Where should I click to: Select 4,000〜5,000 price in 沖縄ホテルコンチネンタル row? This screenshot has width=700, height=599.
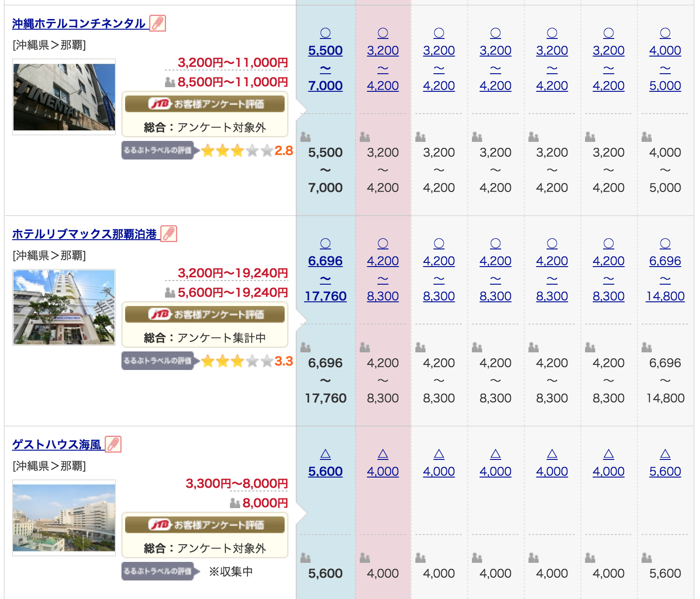[x=665, y=59]
